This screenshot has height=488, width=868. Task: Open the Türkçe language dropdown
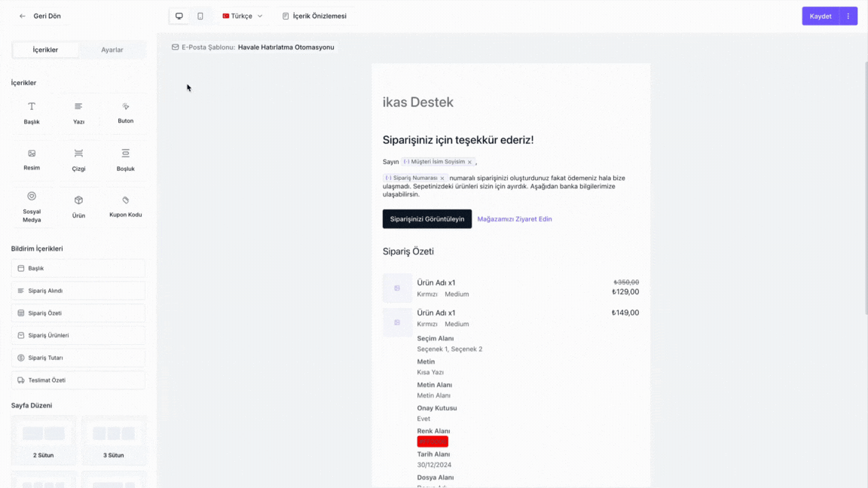pyautogui.click(x=243, y=16)
